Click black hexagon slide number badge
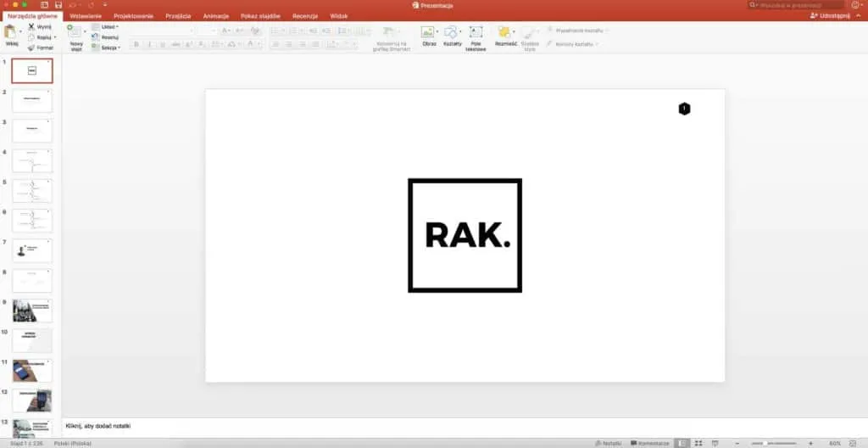The image size is (868, 448). tap(684, 109)
